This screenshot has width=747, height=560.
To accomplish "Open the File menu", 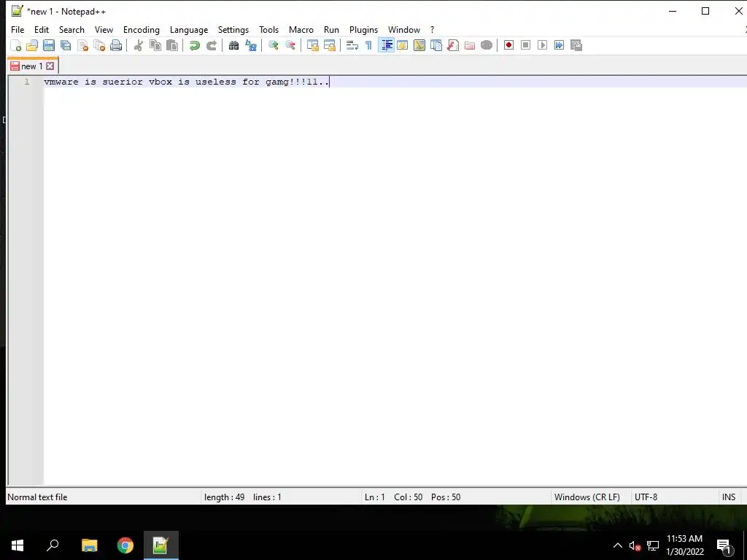I will (x=18, y=29).
